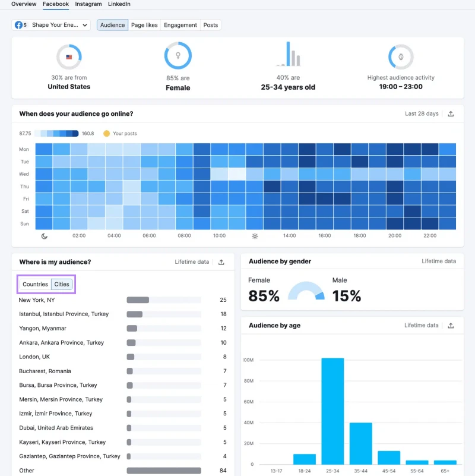The height and width of the screenshot is (476, 475).
Task: Click Ankara, Ankara Province, Turkey row
Action: point(122,342)
